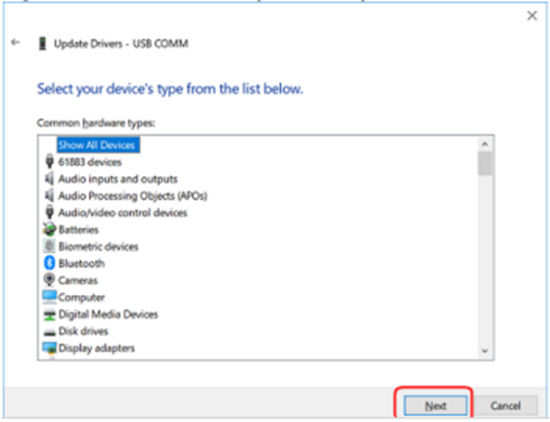Select the Bluetooth icon
550x422 pixels.
49,263
